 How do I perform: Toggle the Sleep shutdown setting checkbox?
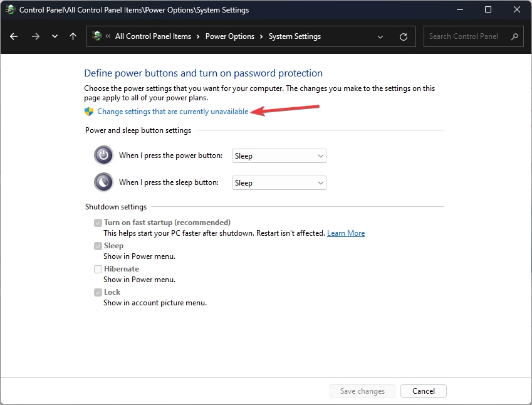click(98, 245)
